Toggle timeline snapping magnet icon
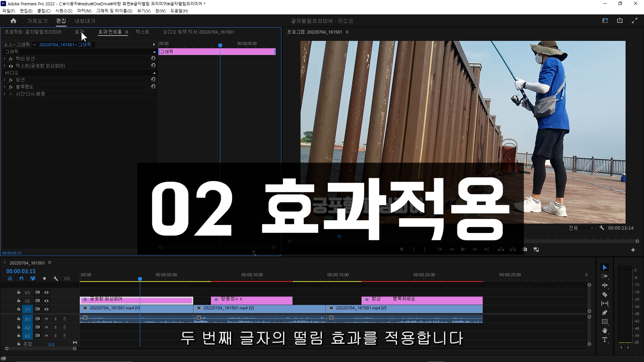Viewport: 644px width, 362px height. click(x=21, y=279)
